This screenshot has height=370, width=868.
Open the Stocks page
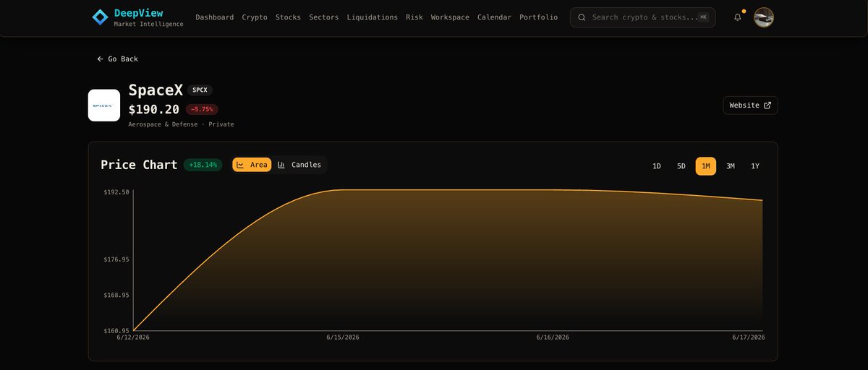click(288, 17)
